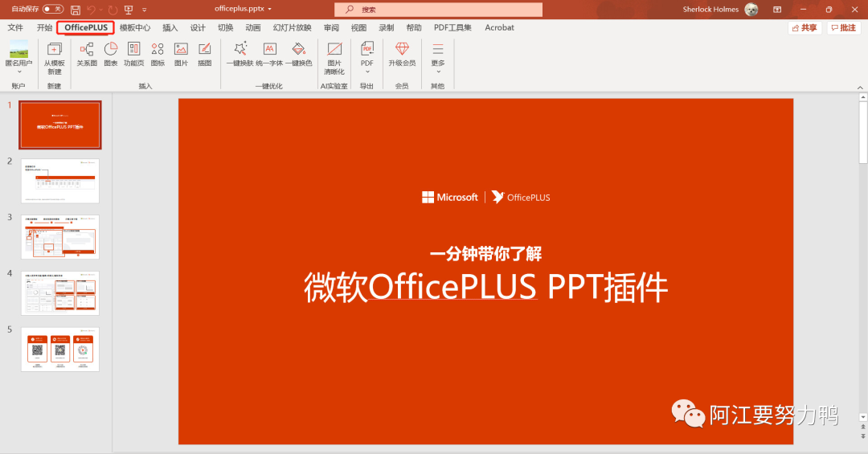The width and height of the screenshot is (868, 454).
Task: Click the vertical scrollbar down arrow
Action: click(x=862, y=417)
